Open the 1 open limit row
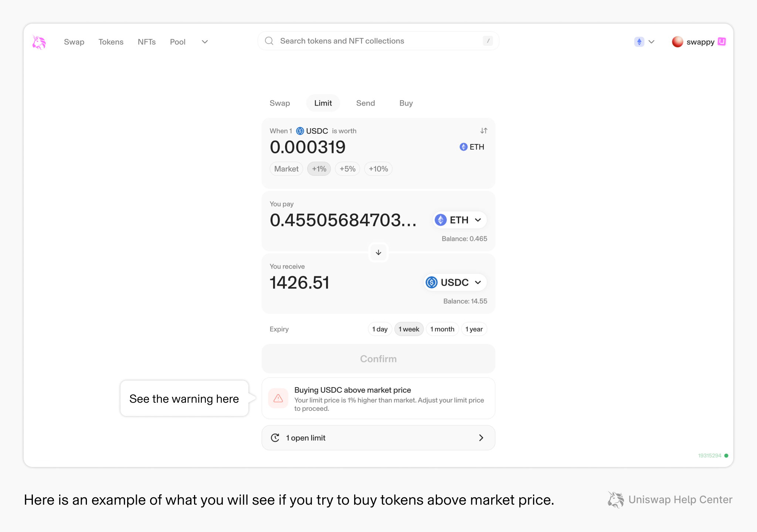This screenshot has width=757, height=532. click(378, 438)
